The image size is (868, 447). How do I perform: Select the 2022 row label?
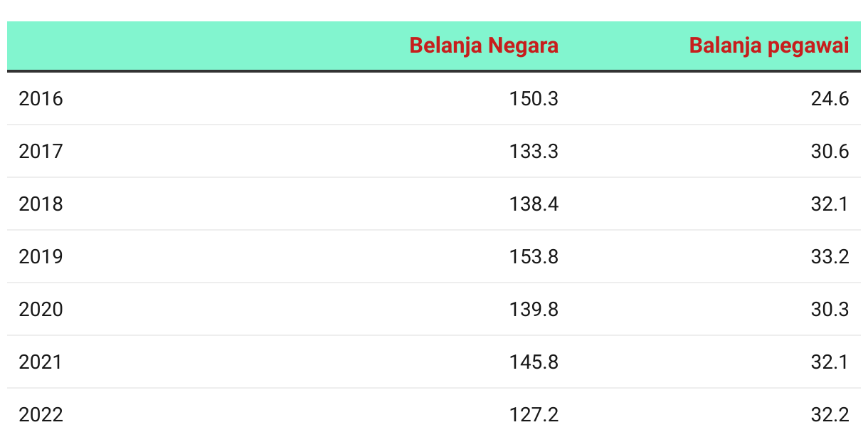(x=41, y=415)
